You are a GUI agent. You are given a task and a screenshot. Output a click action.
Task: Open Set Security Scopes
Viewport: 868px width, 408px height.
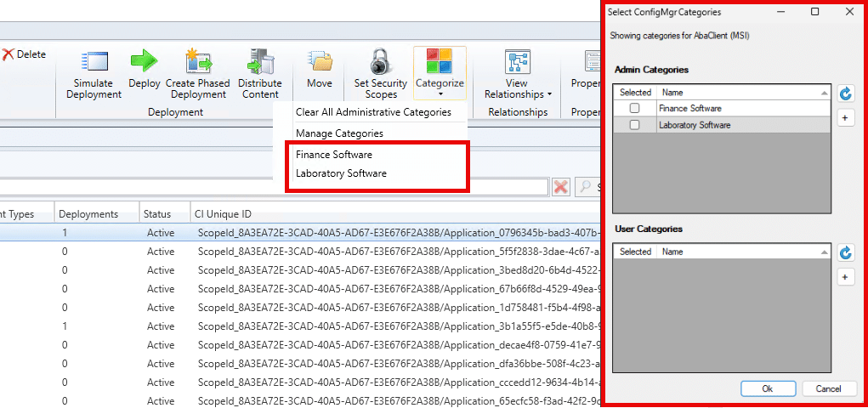tap(380, 62)
